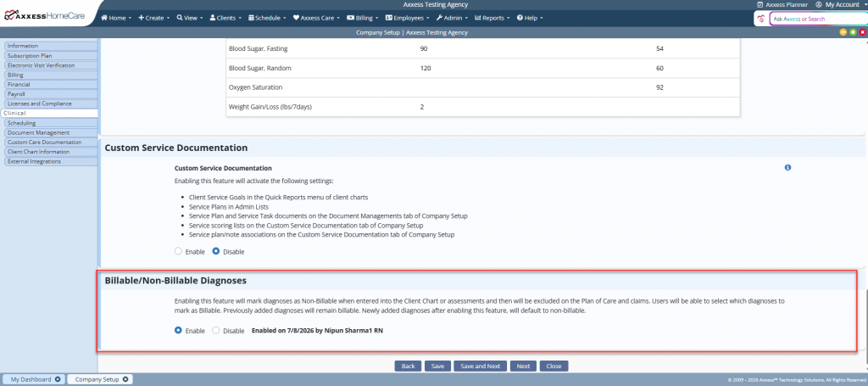Click the Save button

437,366
